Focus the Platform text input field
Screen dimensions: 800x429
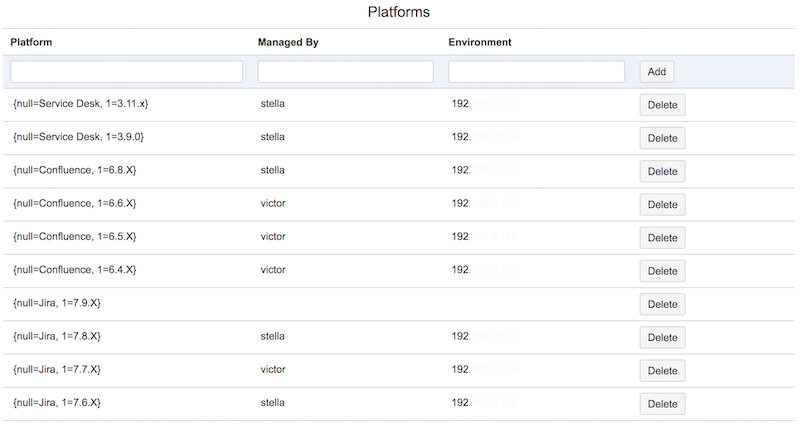(x=126, y=72)
